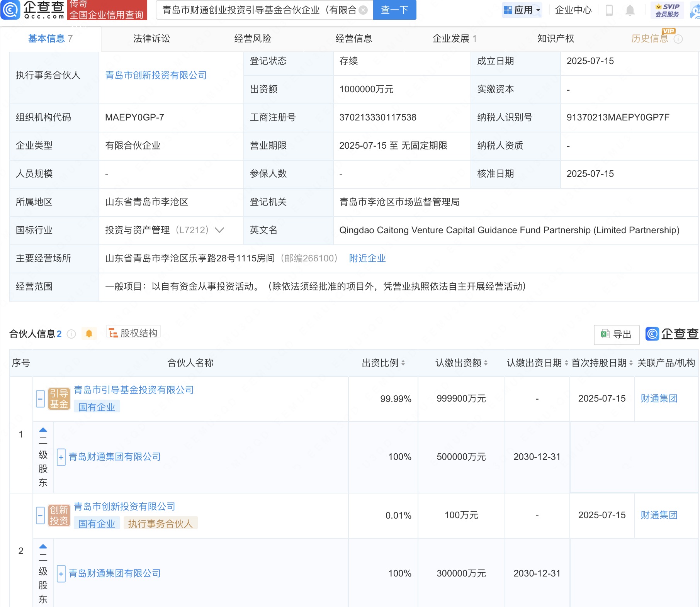Collapse the 青岛市创新投资有限公司 partner row
The width and height of the screenshot is (700, 607).
[x=41, y=515]
